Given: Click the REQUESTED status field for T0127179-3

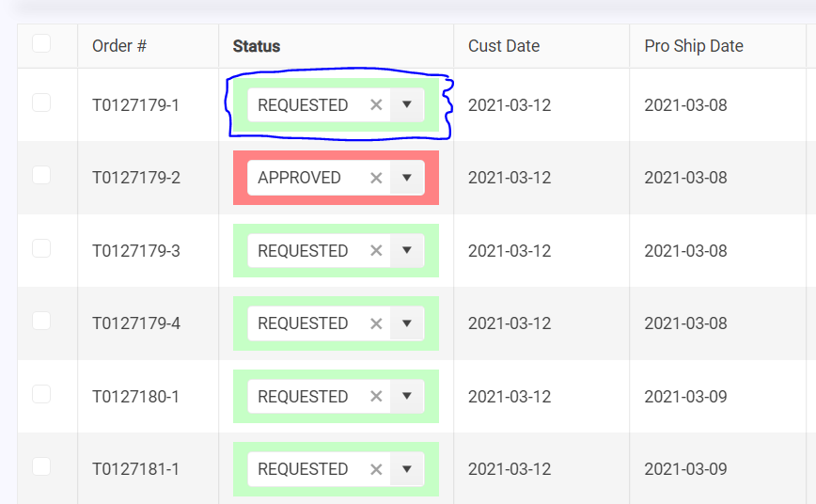Looking at the screenshot, I should (x=303, y=251).
